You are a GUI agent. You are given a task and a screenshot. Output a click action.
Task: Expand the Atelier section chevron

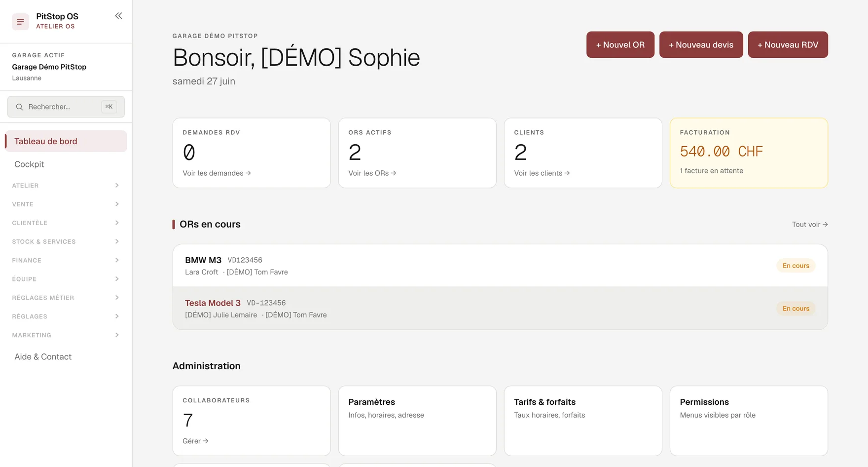click(117, 186)
